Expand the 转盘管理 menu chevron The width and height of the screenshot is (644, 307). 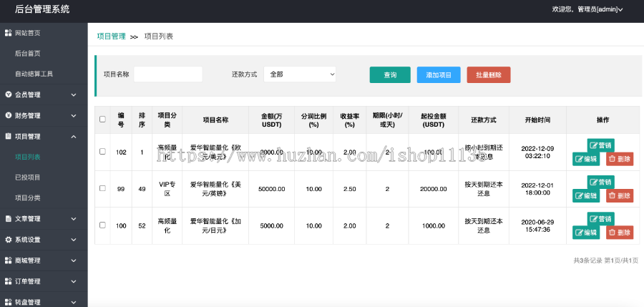[74, 303]
